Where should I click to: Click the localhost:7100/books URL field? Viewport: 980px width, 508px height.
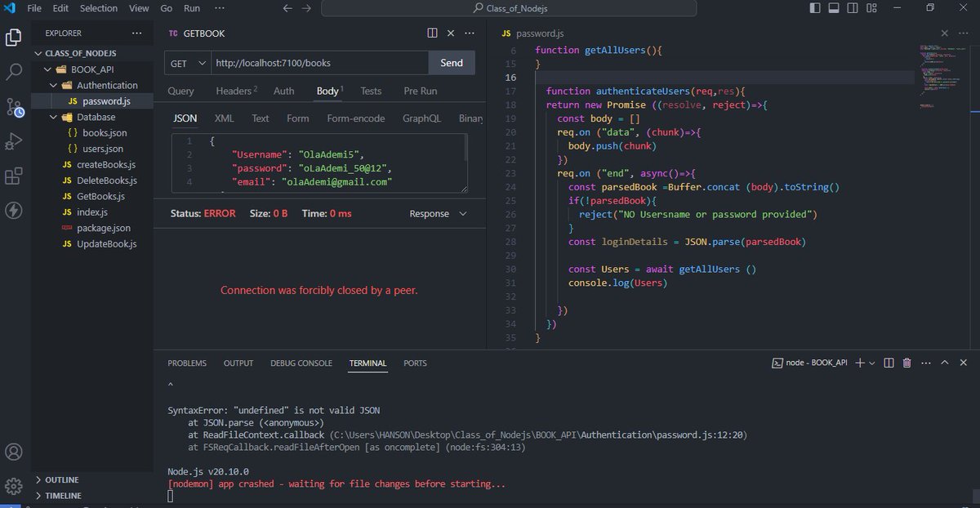(318, 62)
